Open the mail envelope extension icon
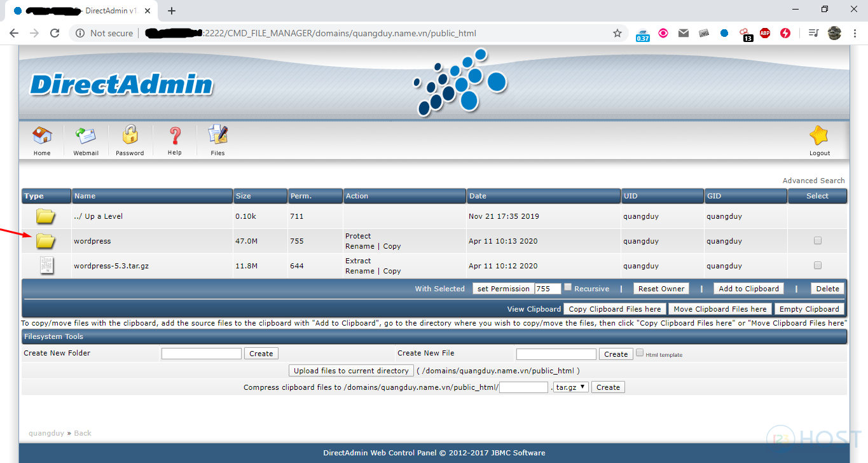Image resolution: width=868 pixels, height=463 pixels. (684, 33)
